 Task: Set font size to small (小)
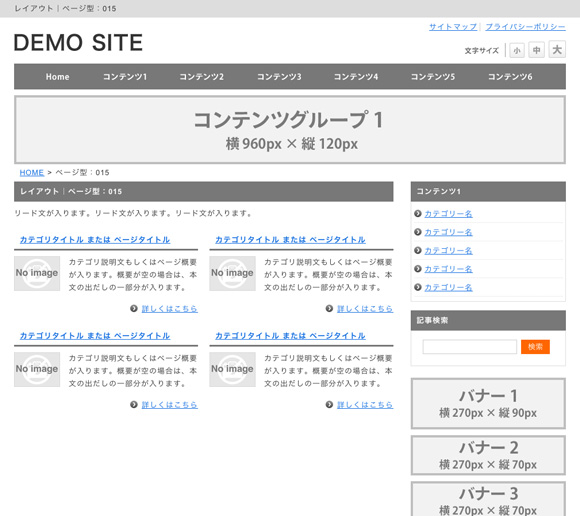click(x=517, y=50)
